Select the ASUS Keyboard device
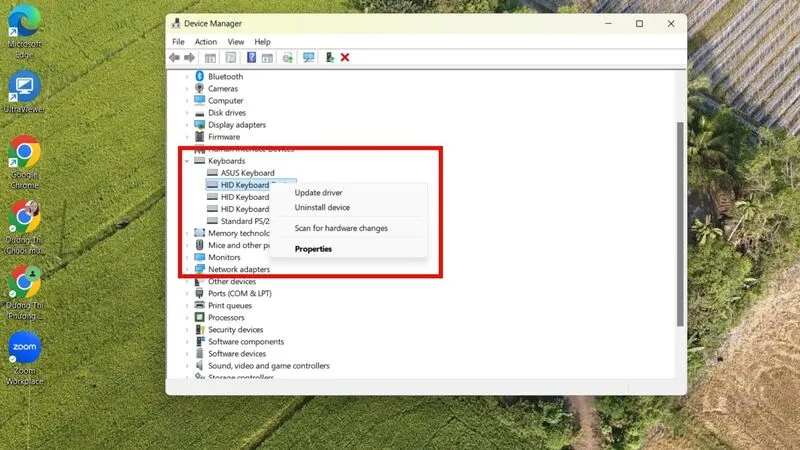Viewport: 800px width, 450px height. (x=247, y=173)
